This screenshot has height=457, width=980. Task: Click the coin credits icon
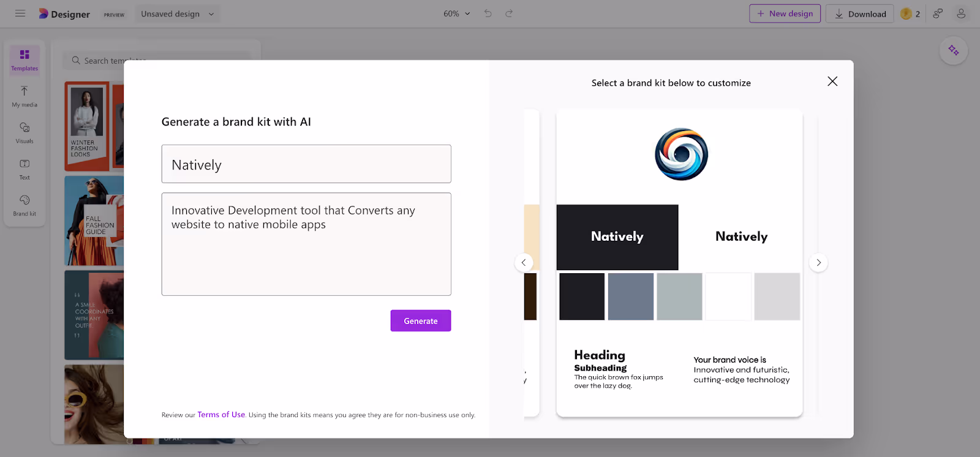click(x=906, y=13)
